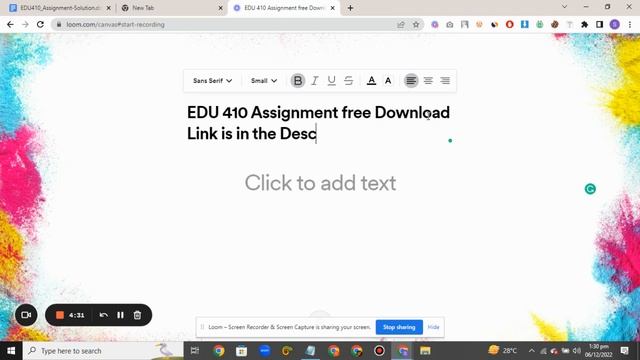Center align the text

[x=428, y=80]
